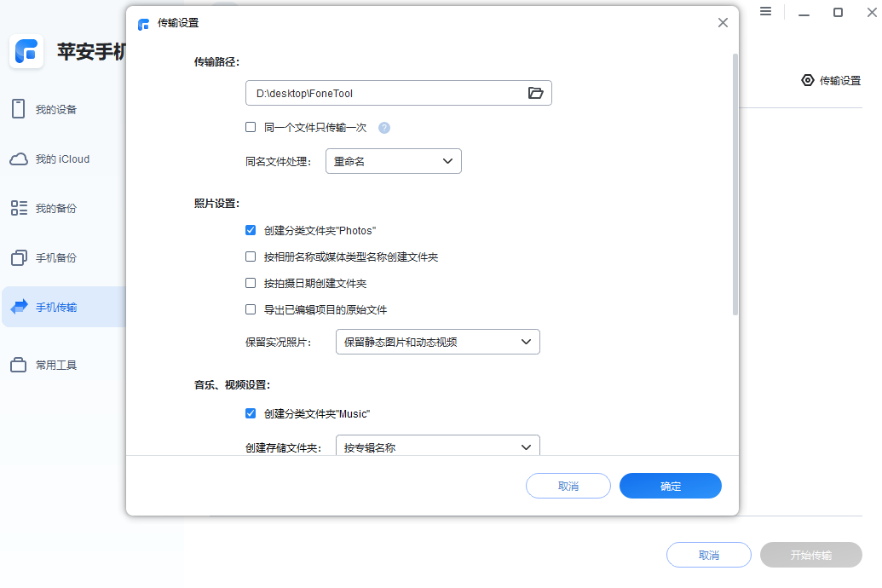
Task: Open 常用工具 from the sidebar
Action: pyautogui.click(x=51, y=364)
